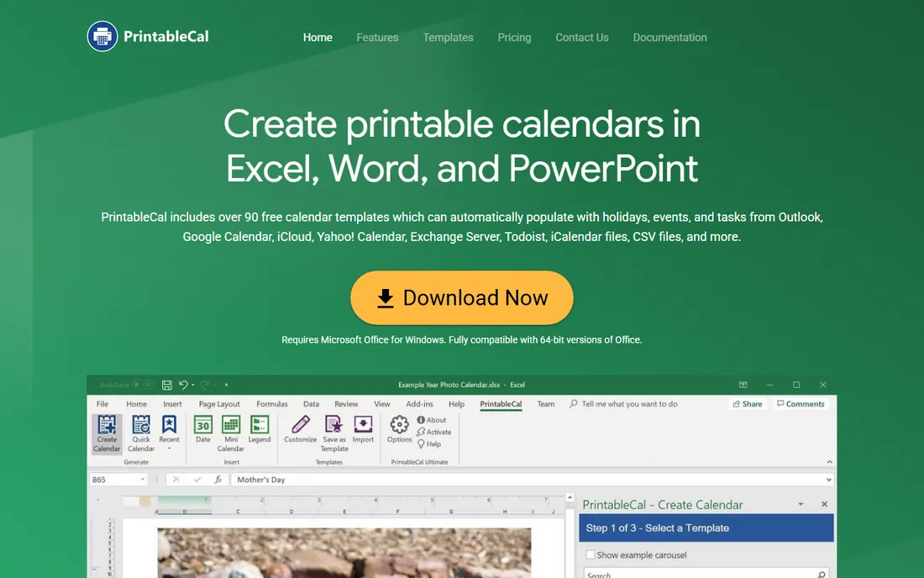The image size is (924, 578).
Task: Click the Legend insert icon
Action: click(260, 429)
